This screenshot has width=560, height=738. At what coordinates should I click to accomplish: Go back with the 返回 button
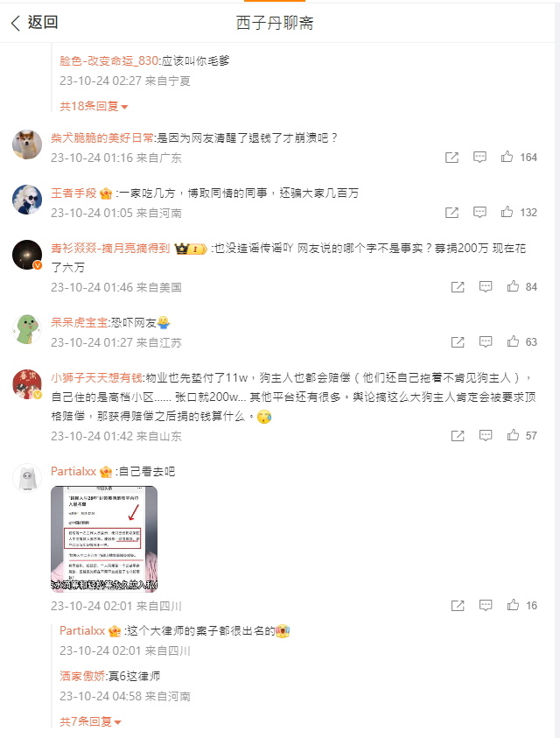[35, 22]
